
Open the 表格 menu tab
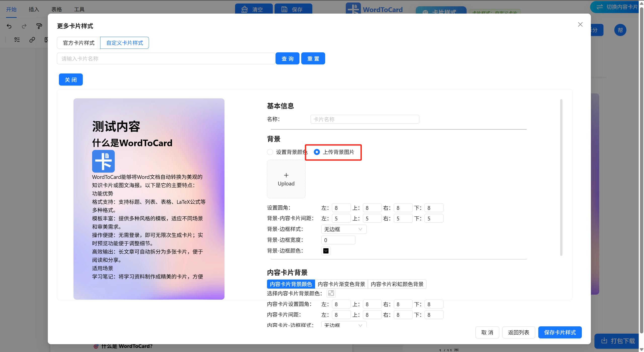[57, 9]
